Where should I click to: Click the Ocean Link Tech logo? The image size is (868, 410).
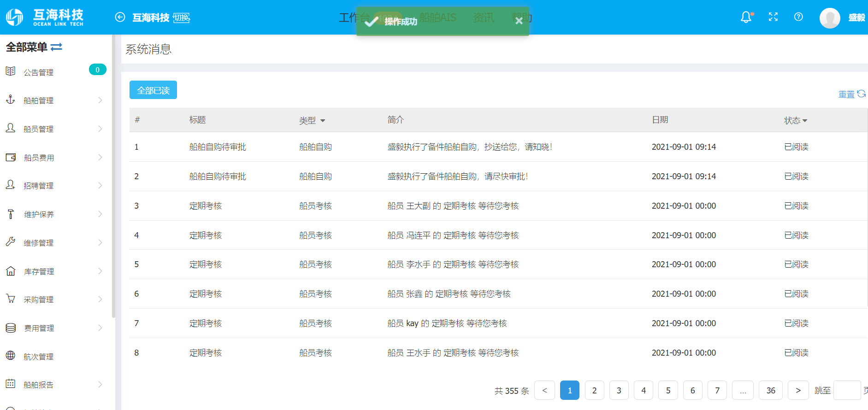(x=45, y=18)
